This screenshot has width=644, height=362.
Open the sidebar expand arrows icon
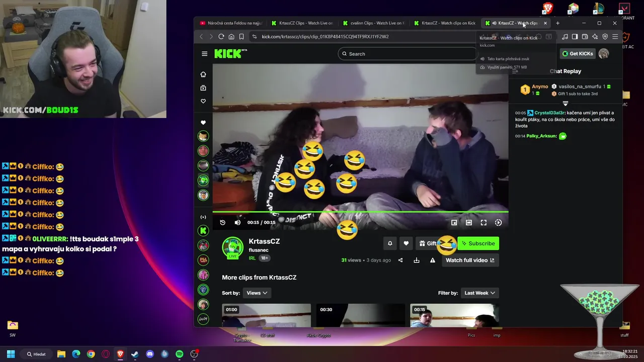pyautogui.click(x=203, y=217)
